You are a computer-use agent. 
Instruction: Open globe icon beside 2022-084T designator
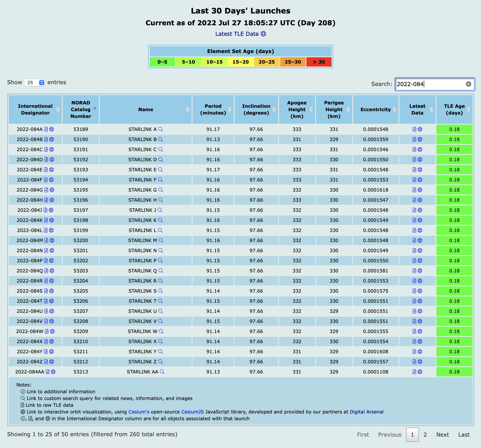51,301
